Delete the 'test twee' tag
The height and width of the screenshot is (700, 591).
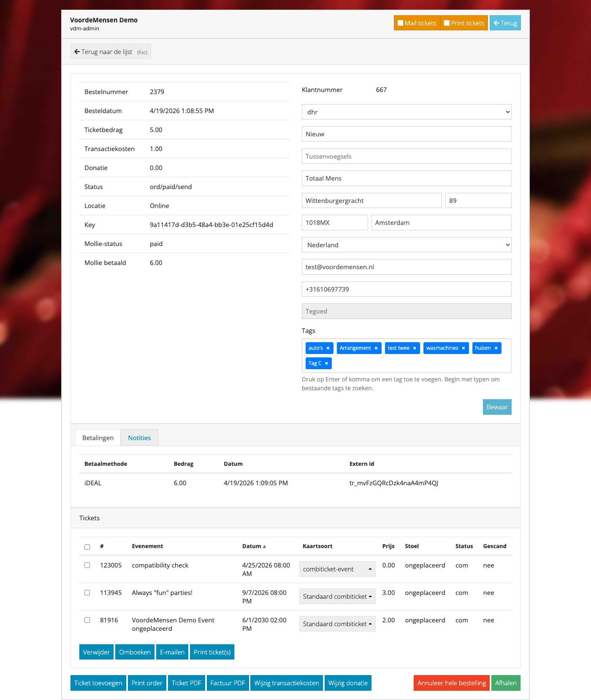(415, 348)
